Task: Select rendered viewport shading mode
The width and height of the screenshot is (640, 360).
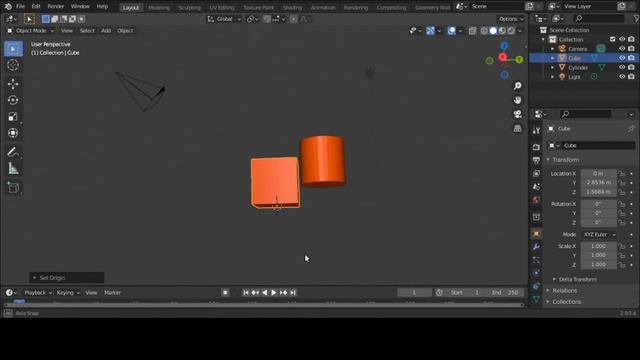Action: pos(511,31)
